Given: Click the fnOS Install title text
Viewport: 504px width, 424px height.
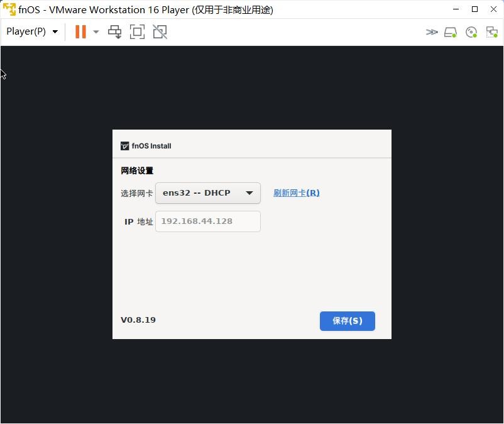Looking at the screenshot, I should 151,146.
